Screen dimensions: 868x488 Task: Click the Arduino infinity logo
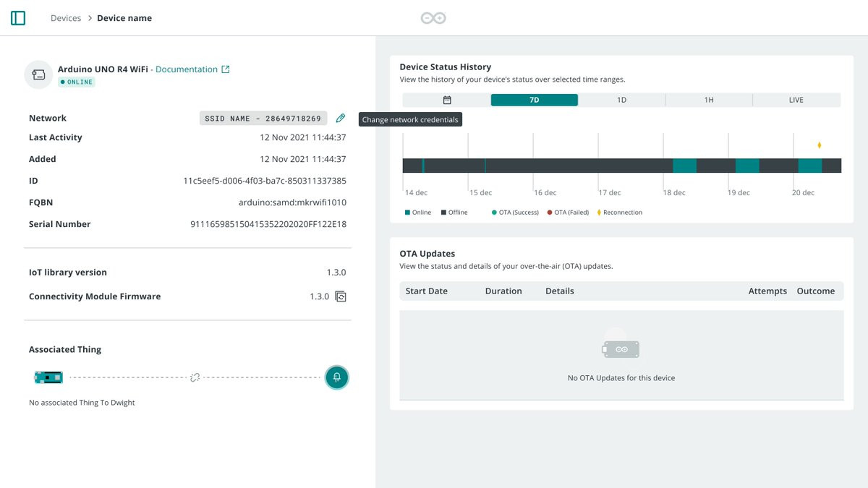(x=434, y=18)
